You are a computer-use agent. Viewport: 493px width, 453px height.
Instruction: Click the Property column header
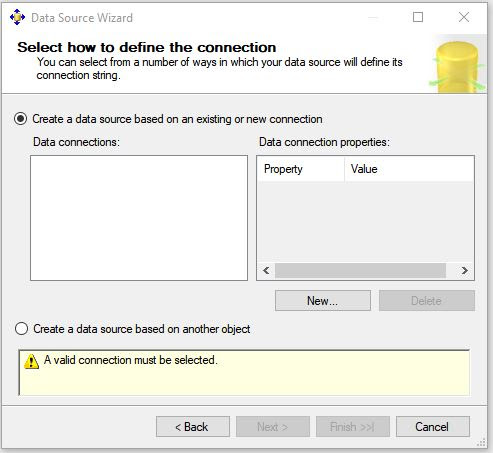tap(301, 169)
